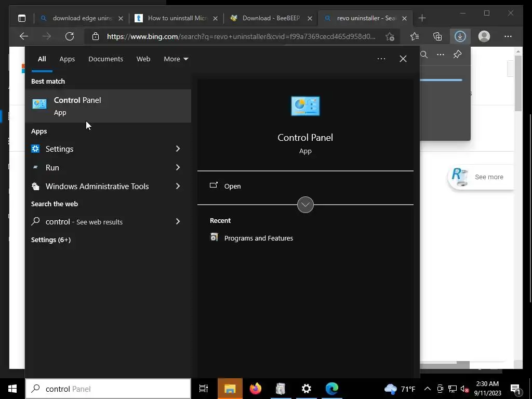Click the three-dot options in search panel
532x399 pixels.
[381, 59]
